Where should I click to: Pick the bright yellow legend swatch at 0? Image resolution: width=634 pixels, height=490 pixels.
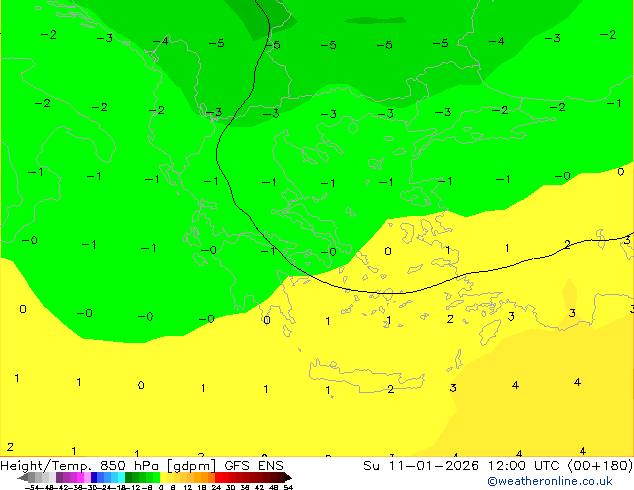click(x=163, y=477)
